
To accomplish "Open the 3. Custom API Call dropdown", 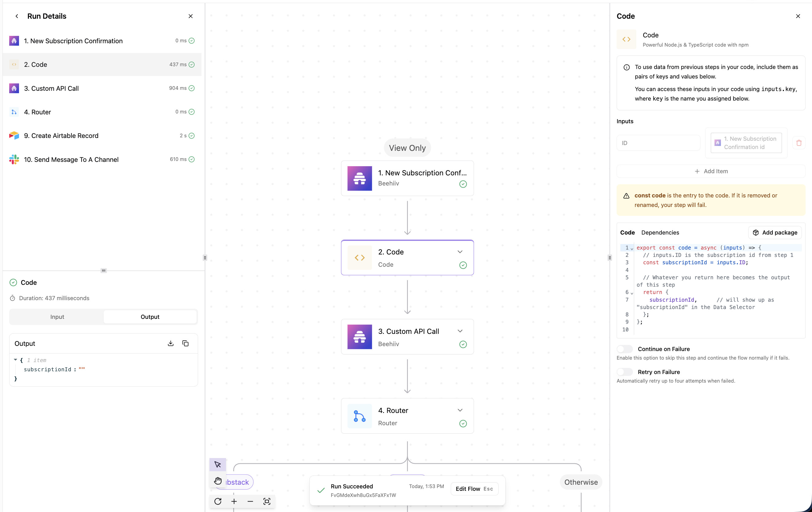I will click(x=460, y=331).
